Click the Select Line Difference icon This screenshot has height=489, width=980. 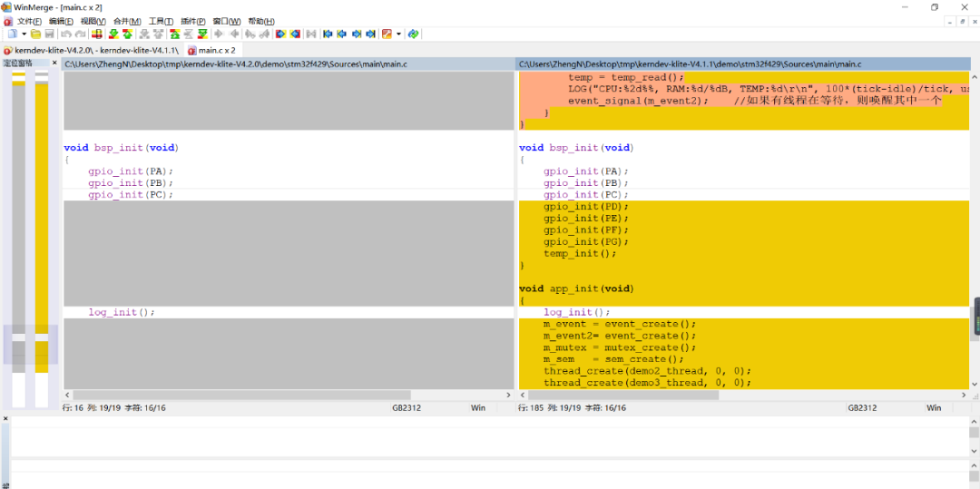pyautogui.click(x=97, y=34)
